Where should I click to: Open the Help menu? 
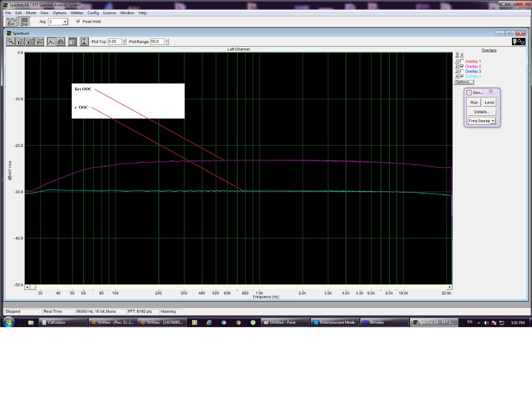coord(143,13)
